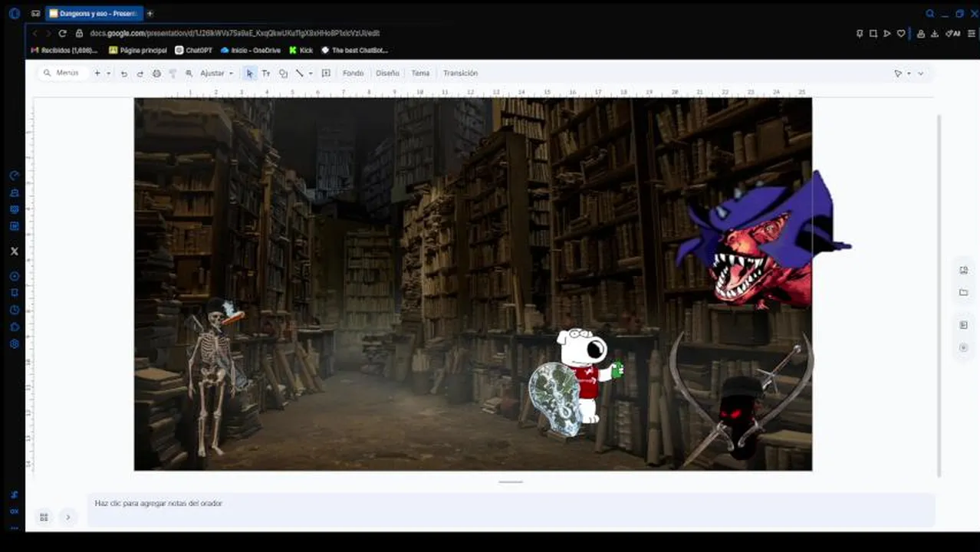Open the Fondo background option

point(353,74)
